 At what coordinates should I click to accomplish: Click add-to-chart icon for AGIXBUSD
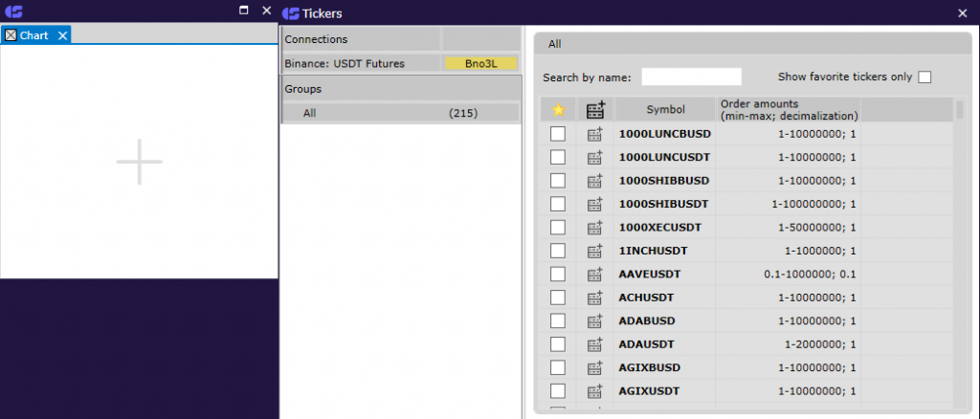click(595, 367)
